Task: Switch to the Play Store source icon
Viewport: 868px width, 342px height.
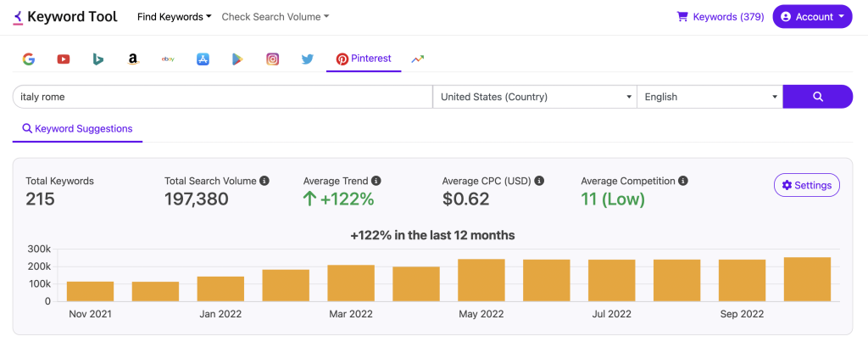Action: pos(237,59)
